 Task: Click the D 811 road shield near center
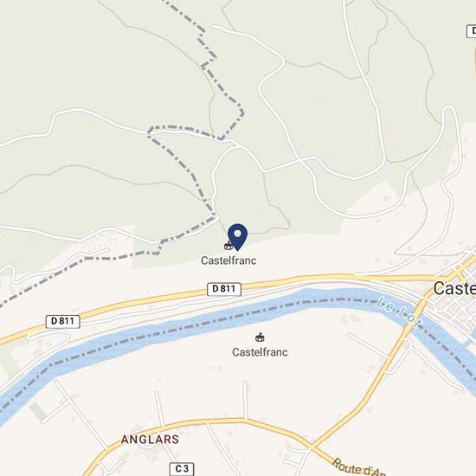224,289
